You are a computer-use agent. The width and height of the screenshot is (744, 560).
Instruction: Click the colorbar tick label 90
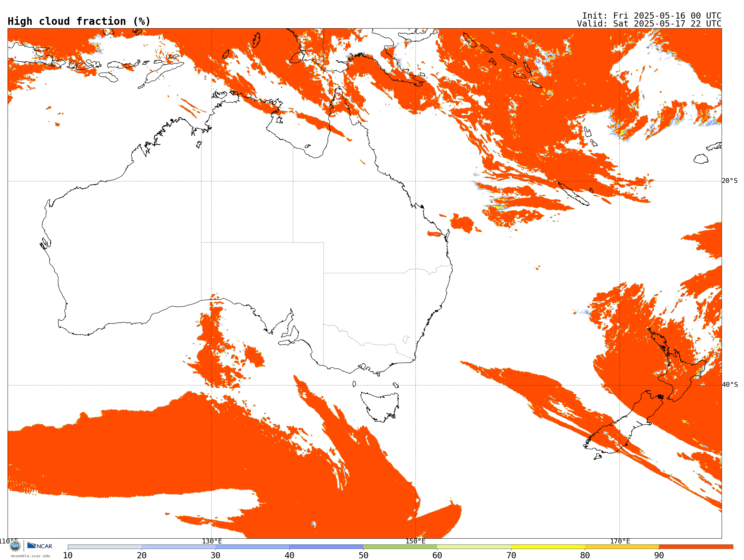pos(659,556)
